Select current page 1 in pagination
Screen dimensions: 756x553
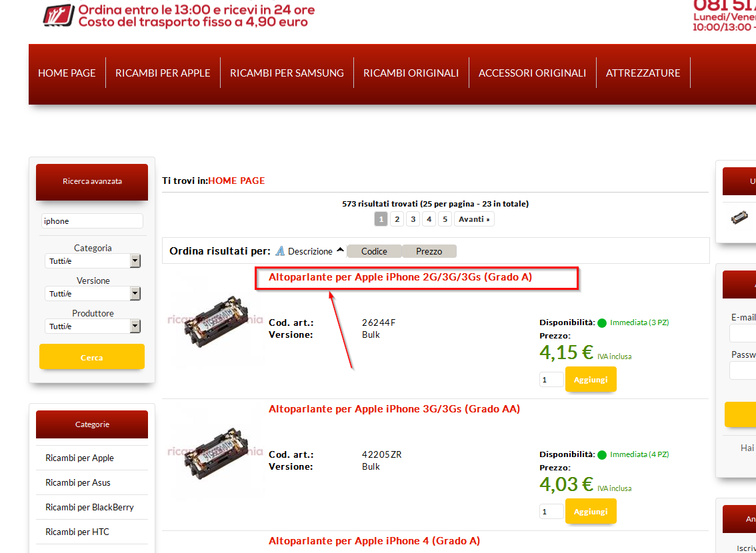(x=381, y=219)
